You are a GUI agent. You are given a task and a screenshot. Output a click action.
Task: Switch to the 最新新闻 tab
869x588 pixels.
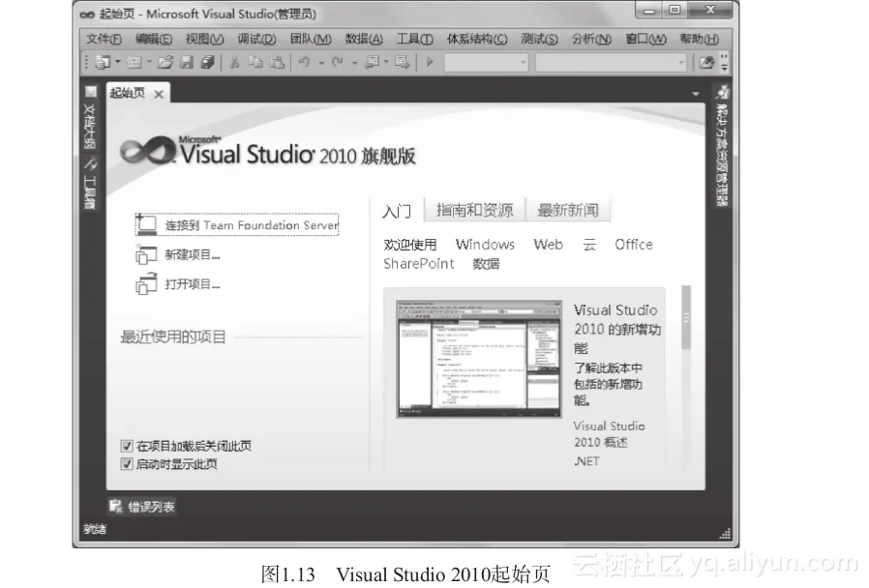point(568,211)
